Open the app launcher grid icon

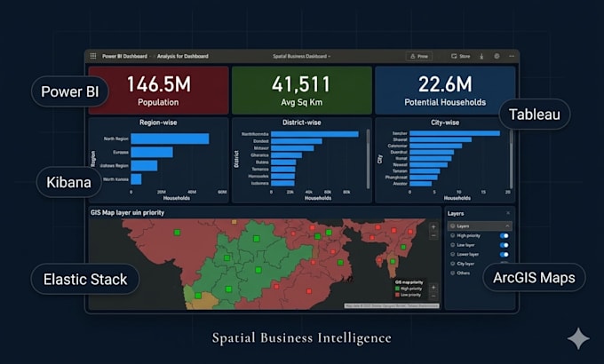tap(93, 56)
